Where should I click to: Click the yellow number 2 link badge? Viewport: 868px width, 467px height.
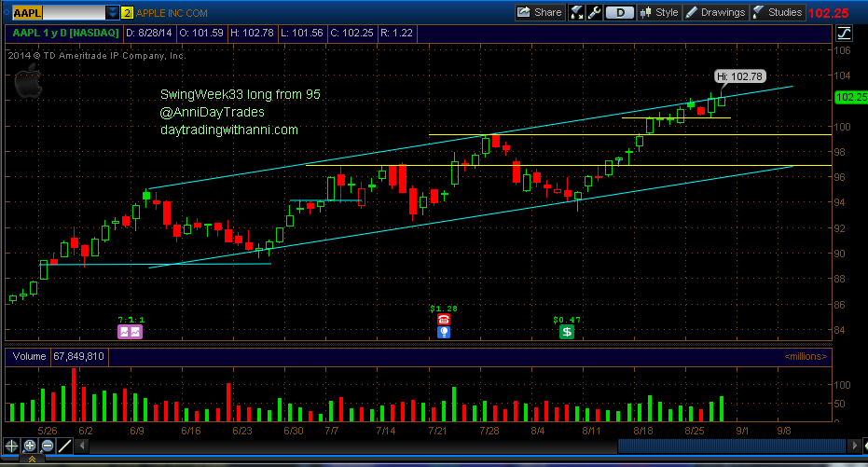pos(127,13)
